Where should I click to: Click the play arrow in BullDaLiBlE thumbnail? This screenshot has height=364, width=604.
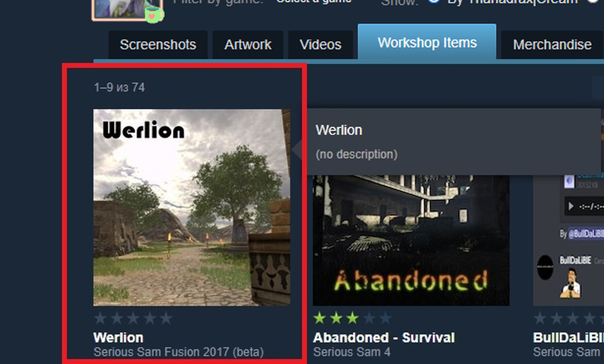[x=571, y=207]
